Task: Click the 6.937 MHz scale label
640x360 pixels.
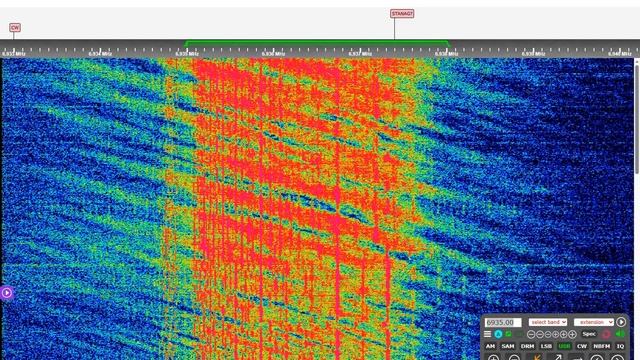Action: click(360, 53)
